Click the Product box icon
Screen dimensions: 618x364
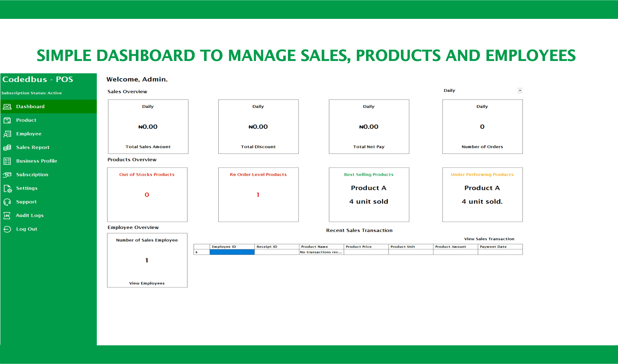click(x=7, y=120)
